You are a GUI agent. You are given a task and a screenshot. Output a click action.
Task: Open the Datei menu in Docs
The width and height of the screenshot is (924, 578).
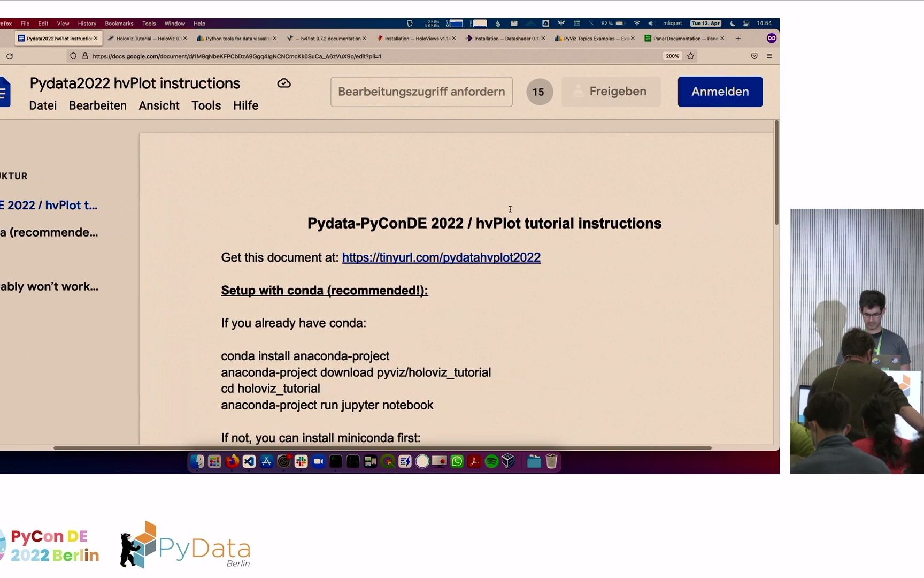[x=43, y=105]
